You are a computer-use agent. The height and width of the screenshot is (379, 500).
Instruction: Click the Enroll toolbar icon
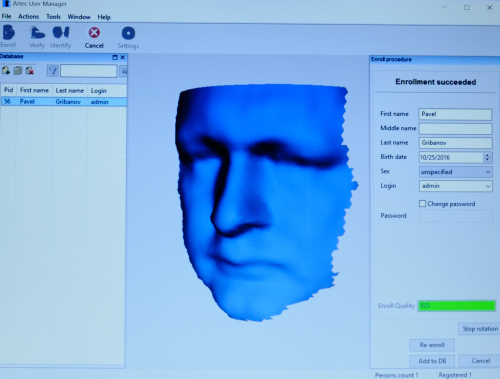(x=9, y=33)
